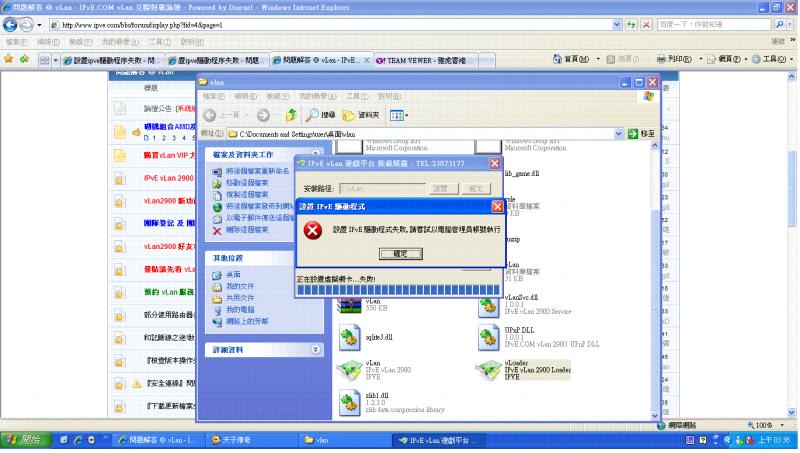Switch to the first 設置ipve驅動程序失敗 browser tab

112,60
